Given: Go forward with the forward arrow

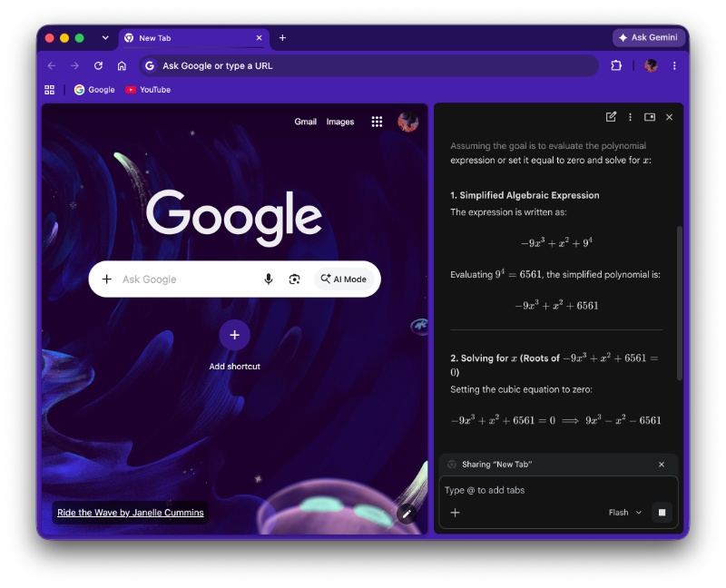Looking at the screenshot, I should point(74,65).
